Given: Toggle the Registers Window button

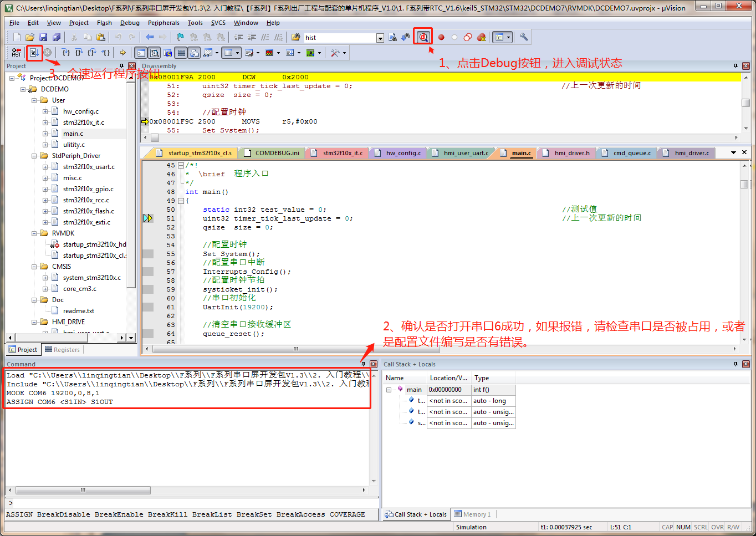Looking at the screenshot, I should coord(181,53).
